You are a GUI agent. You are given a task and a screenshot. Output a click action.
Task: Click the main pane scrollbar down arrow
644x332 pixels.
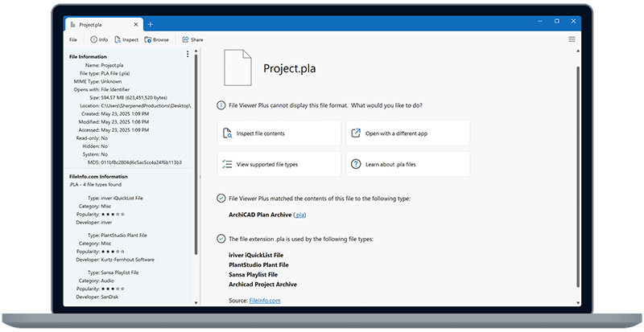point(578,303)
